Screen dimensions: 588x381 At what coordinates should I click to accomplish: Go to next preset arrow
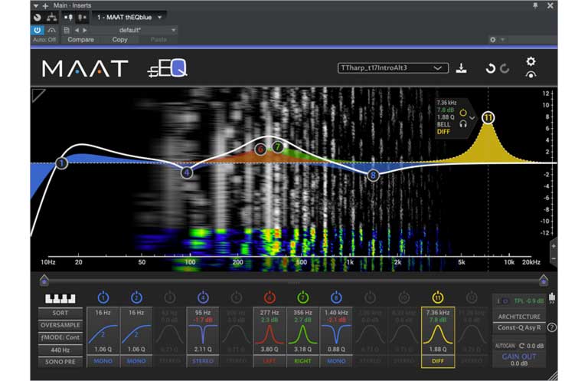[85, 30]
